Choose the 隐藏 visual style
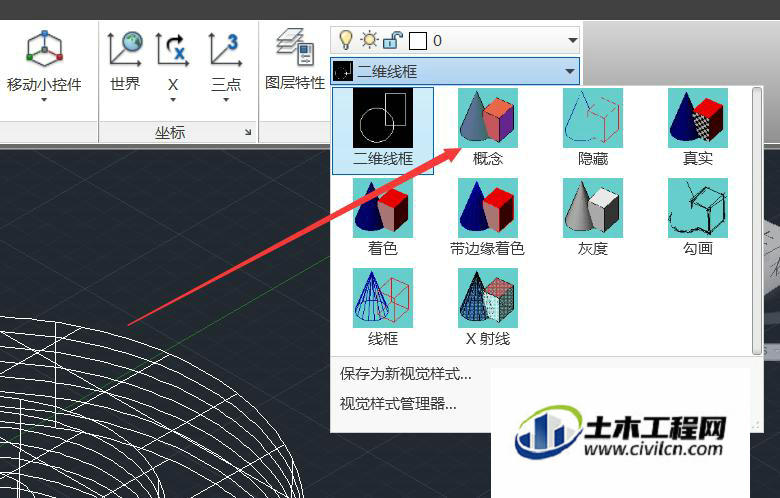The image size is (780, 498). (592, 118)
